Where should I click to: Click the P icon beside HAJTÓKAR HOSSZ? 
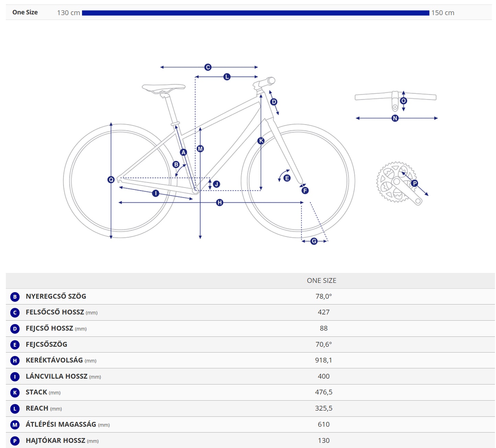coord(15,441)
